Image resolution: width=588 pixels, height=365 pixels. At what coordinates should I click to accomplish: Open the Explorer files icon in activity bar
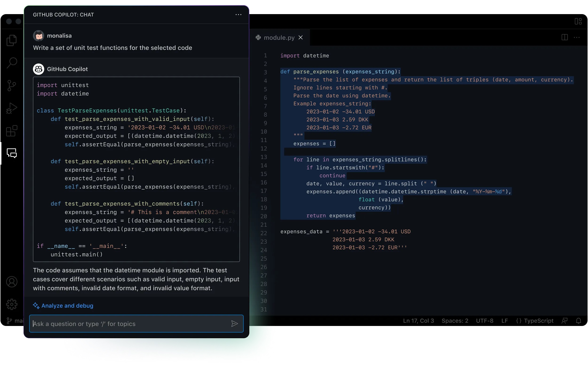pyautogui.click(x=12, y=40)
